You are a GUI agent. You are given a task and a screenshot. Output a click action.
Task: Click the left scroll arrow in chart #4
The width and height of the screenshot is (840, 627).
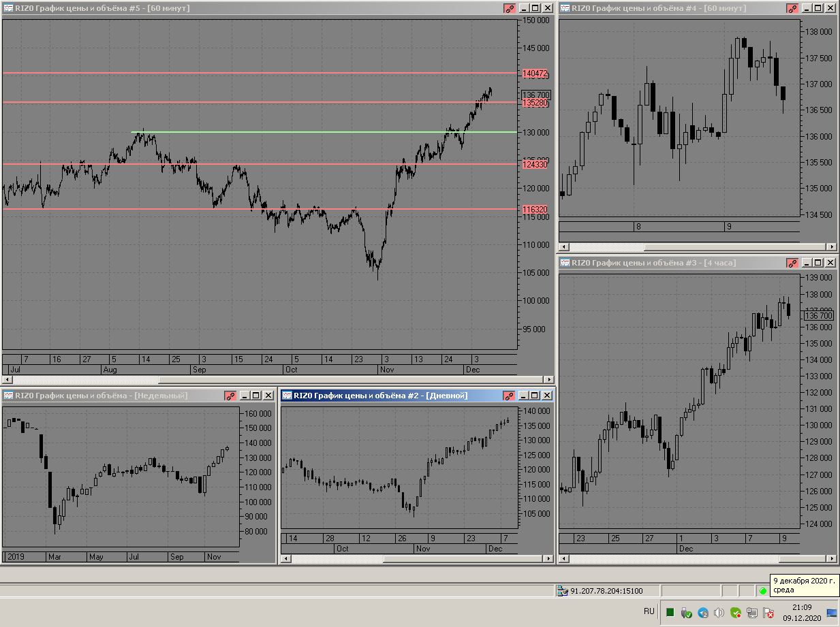tap(563, 247)
